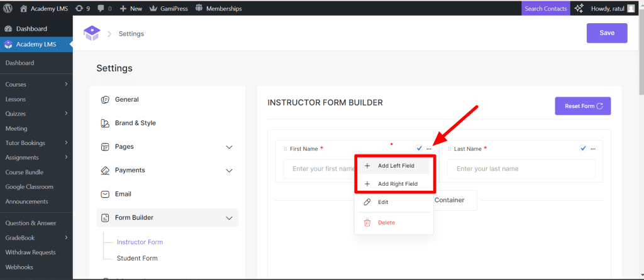Choose Add Left Field from menu
The width and height of the screenshot is (644, 280).
click(394, 166)
